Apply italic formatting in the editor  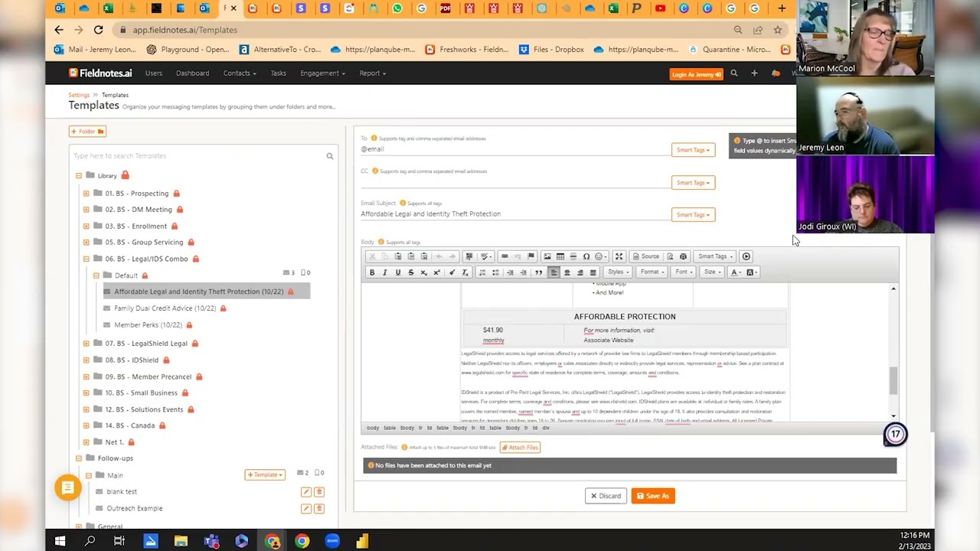pos(384,272)
